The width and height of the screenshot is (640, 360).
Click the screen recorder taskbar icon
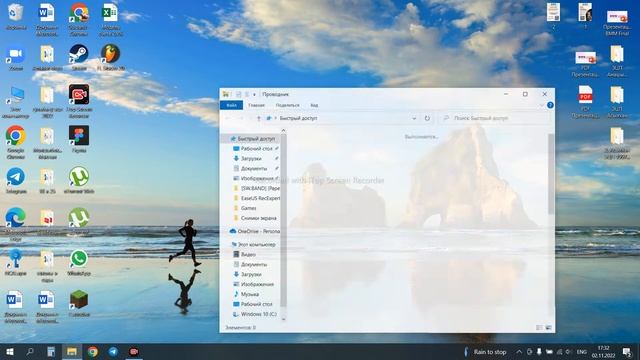click(133, 351)
